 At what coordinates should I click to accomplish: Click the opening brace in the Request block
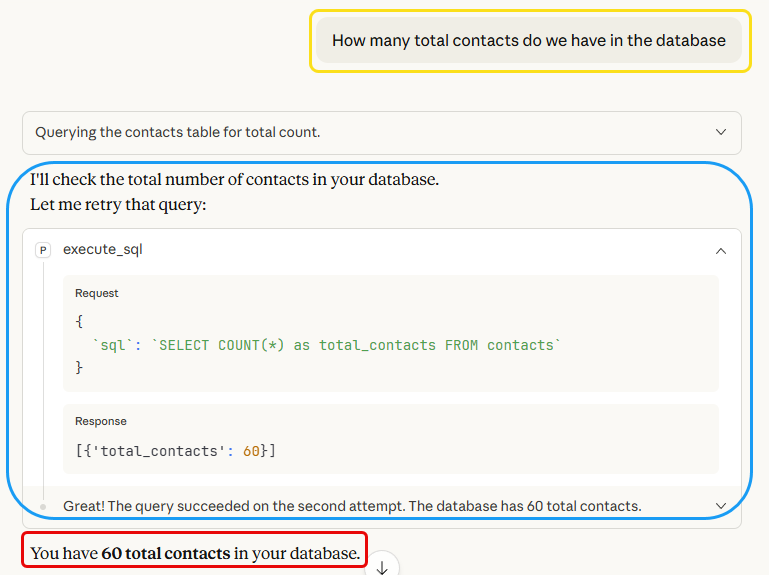pos(80,322)
